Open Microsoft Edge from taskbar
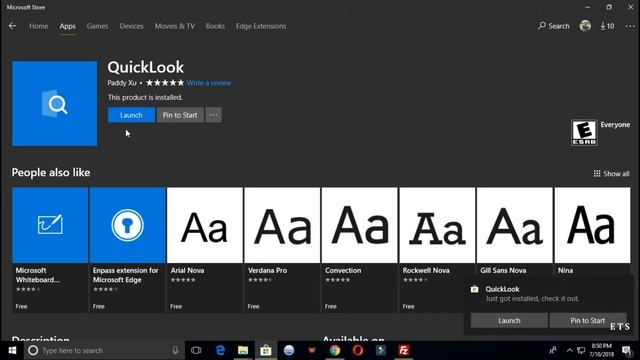The width and height of the screenshot is (640, 360). [220, 350]
